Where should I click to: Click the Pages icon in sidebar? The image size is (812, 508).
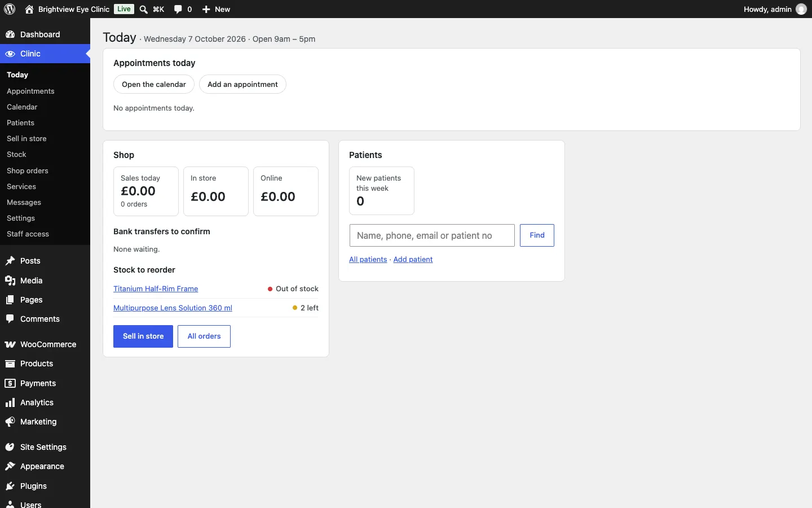[x=10, y=300]
